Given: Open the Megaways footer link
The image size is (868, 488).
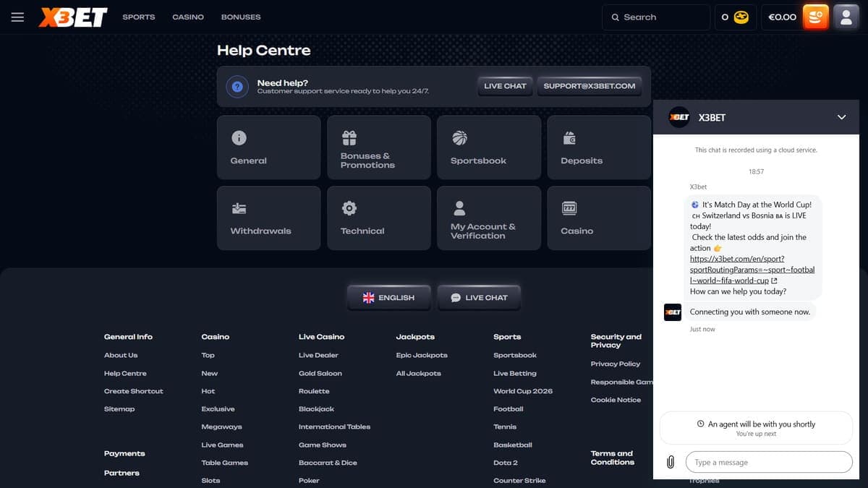Looking at the screenshot, I should click(x=221, y=427).
